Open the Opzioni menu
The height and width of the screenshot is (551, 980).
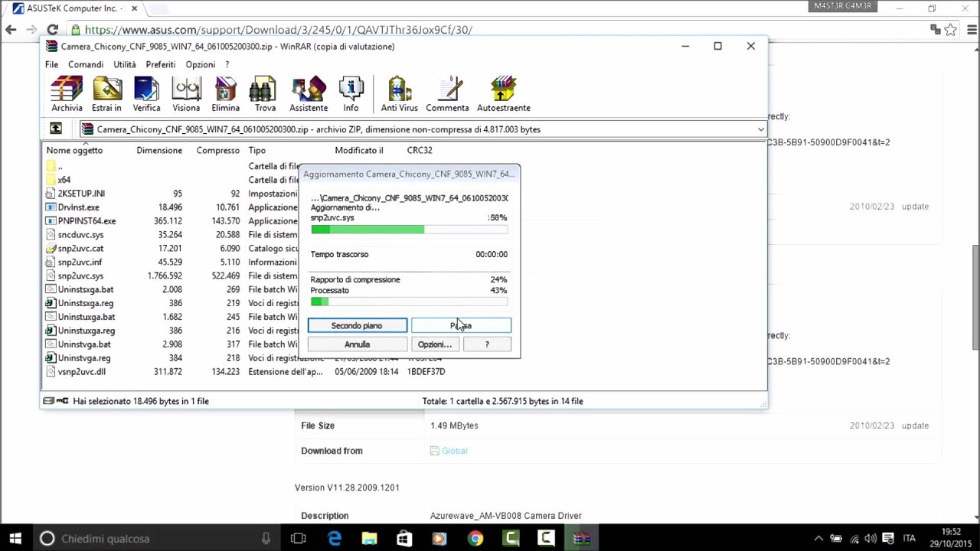(200, 64)
